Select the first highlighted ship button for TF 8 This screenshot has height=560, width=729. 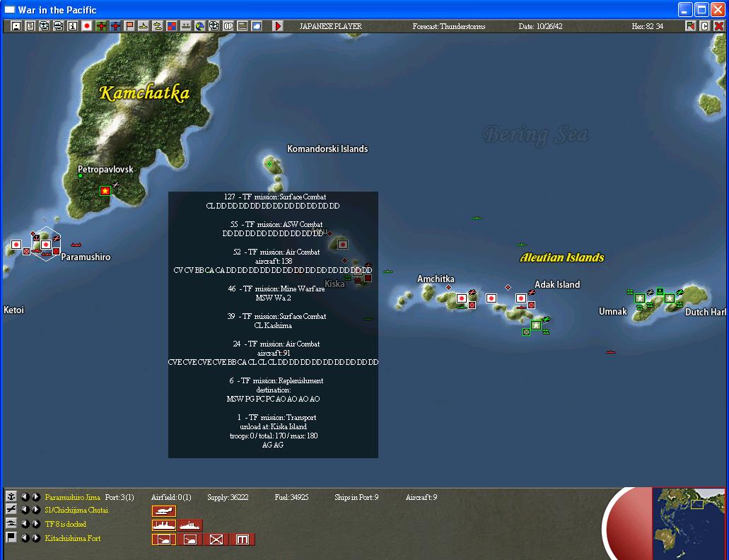(x=163, y=525)
